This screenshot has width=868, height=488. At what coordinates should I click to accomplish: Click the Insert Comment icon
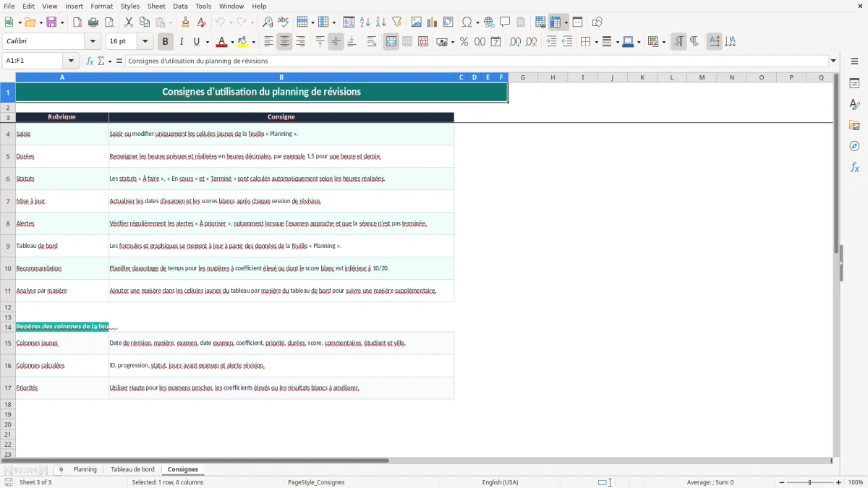click(x=506, y=22)
